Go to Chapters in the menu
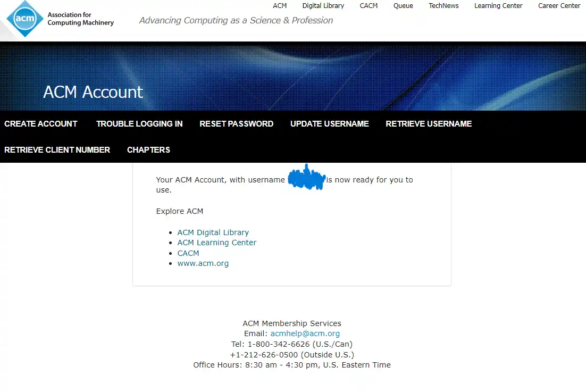The width and height of the screenshot is (586, 392). [x=148, y=150]
